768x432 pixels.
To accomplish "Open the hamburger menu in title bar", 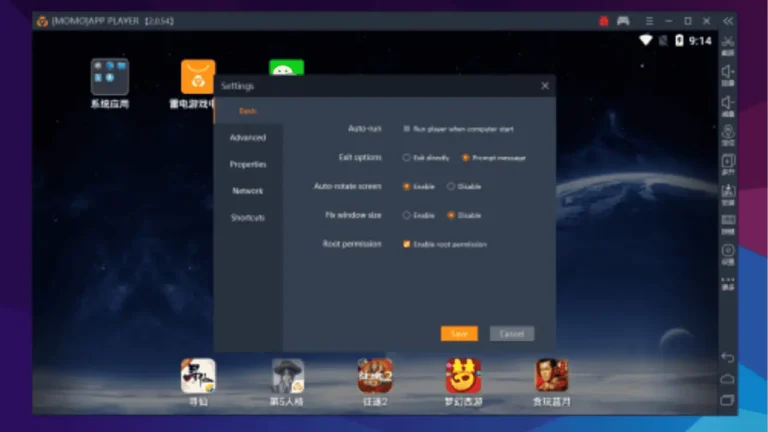I will coord(649,21).
